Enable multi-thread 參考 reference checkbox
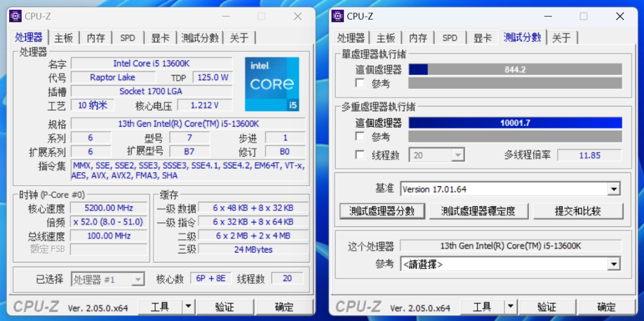This screenshot has height=321, width=644. pos(360,136)
